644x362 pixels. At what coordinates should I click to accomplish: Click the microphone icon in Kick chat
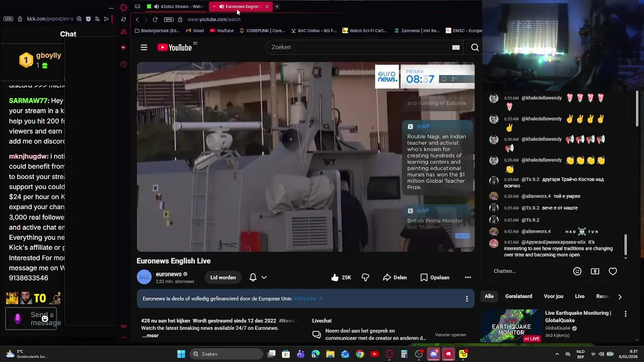[18, 319]
